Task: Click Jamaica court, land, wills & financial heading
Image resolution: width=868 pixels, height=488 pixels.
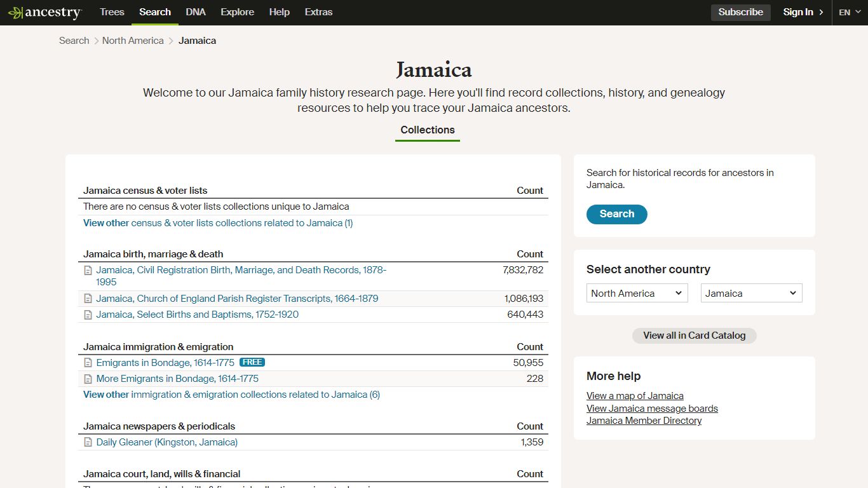Action: coord(162,474)
